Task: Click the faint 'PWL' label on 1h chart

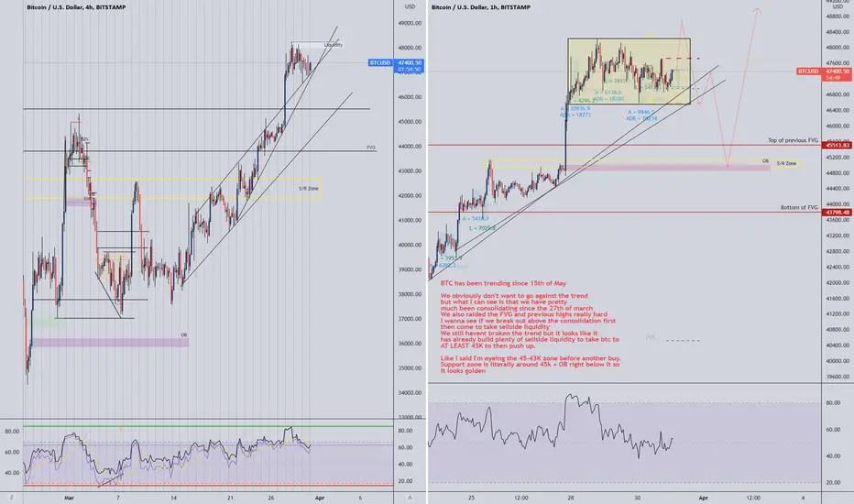Action: [651, 338]
